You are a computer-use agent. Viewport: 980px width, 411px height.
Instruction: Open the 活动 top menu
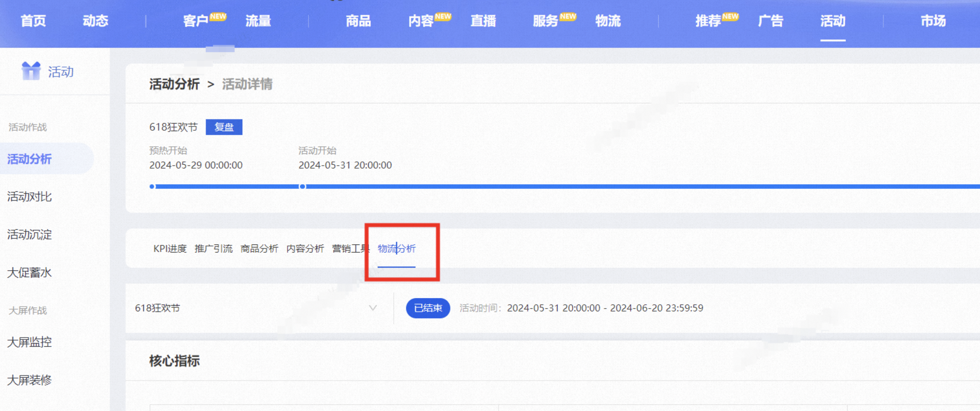(x=833, y=21)
